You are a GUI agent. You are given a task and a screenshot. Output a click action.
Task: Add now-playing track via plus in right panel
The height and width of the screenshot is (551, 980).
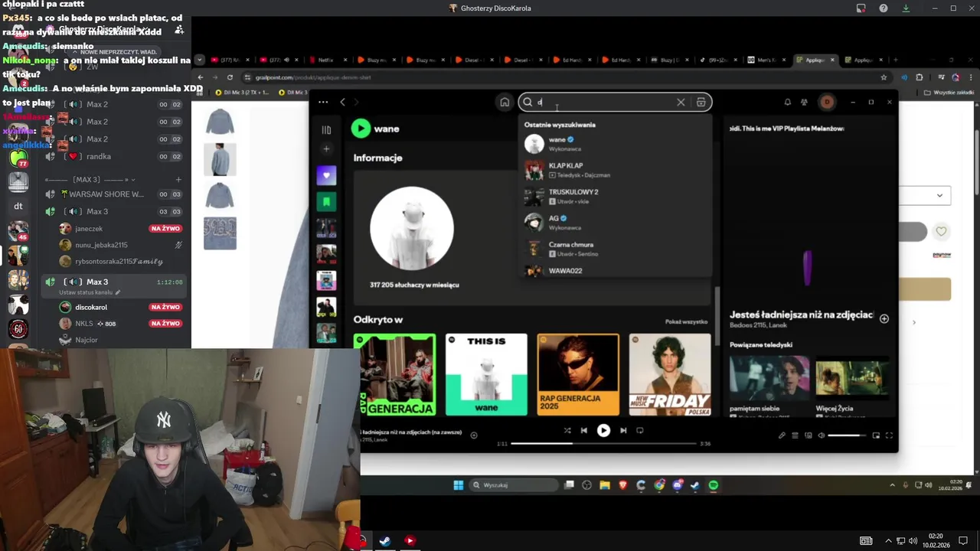884,318
